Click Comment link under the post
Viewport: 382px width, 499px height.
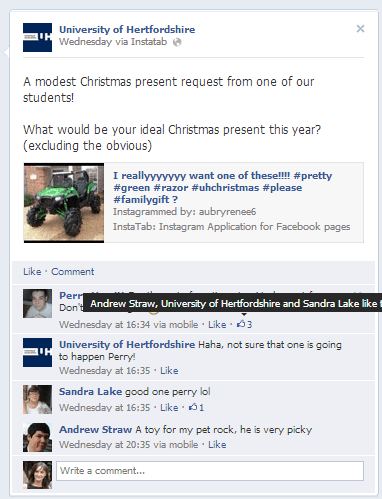[73, 272]
